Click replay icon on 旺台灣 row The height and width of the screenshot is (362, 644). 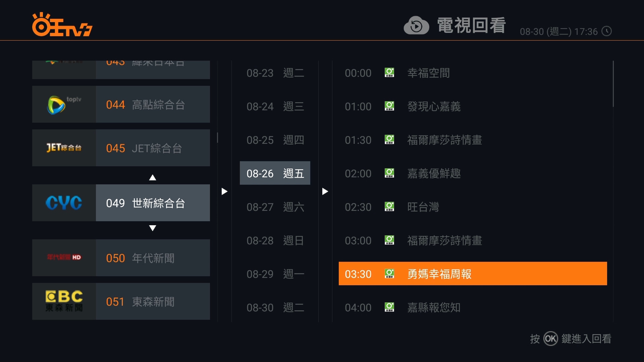click(x=389, y=206)
